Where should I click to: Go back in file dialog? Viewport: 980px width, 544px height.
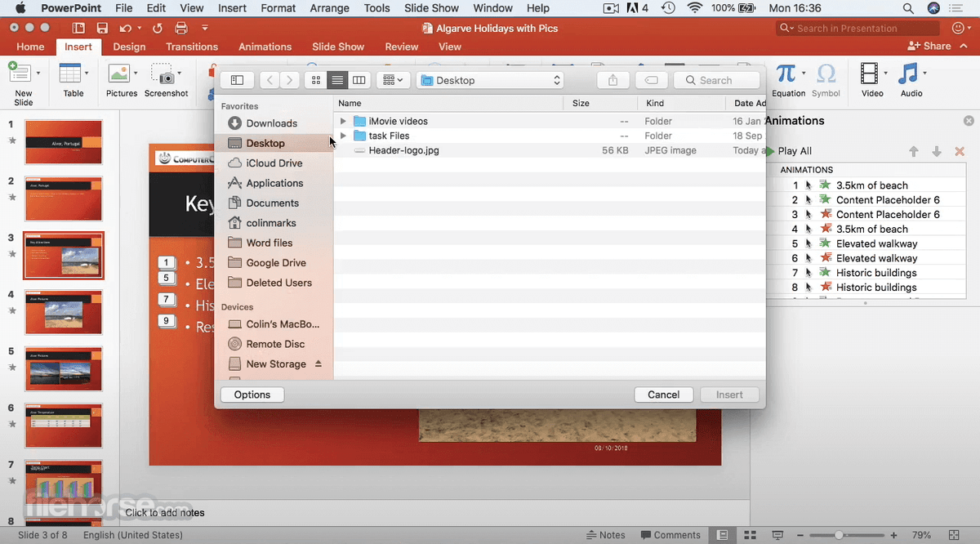(270, 80)
